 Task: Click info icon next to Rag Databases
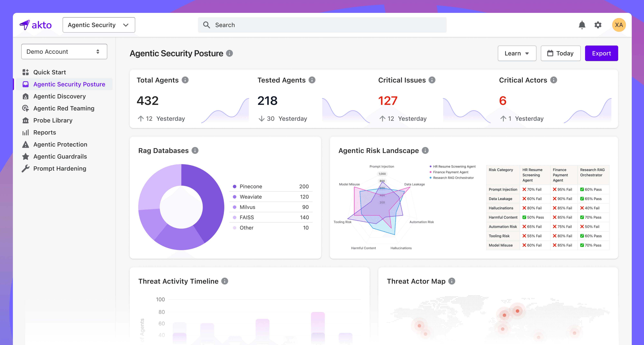(x=195, y=150)
